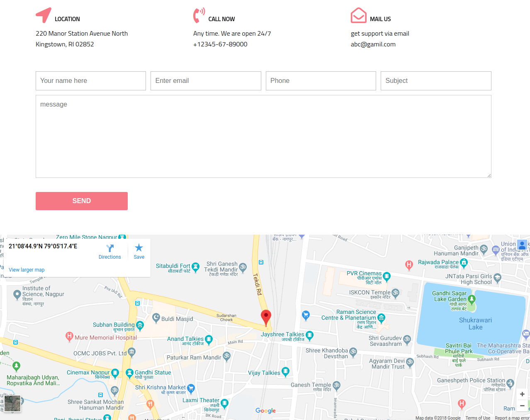This screenshot has height=420, width=530.
Task: Click the Street View pegman icon
Action: point(522,245)
